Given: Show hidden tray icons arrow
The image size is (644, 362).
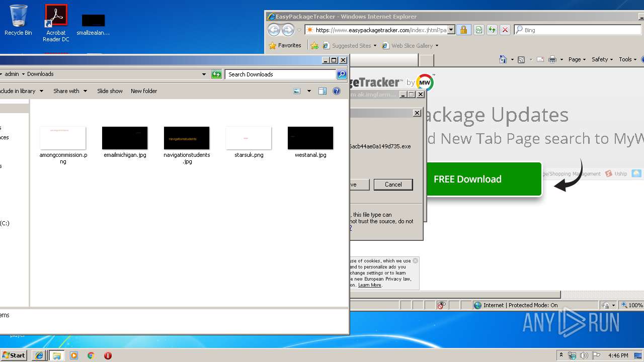Looking at the screenshot, I should [x=561, y=355].
